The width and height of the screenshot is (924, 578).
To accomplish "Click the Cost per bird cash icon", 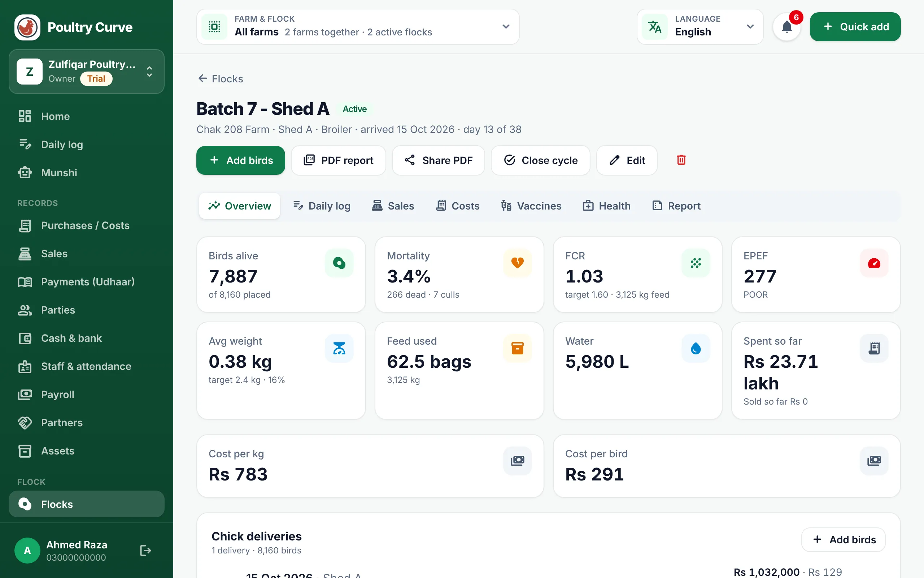I will pyautogui.click(x=874, y=461).
